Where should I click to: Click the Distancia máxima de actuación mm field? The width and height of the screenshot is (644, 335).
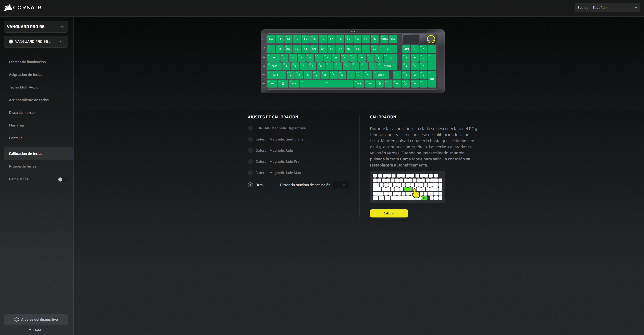(x=341, y=185)
